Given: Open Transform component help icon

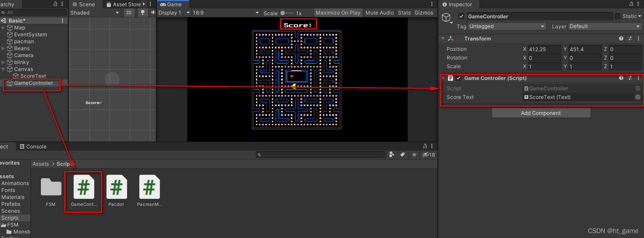Looking at the screenshot, I should click(x=621, y=38).
